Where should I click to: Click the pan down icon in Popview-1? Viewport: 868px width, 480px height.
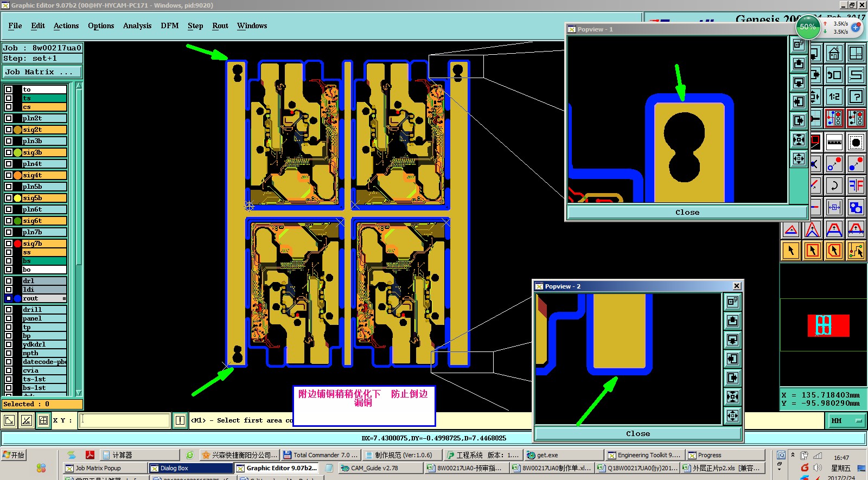tap(799, 82)
